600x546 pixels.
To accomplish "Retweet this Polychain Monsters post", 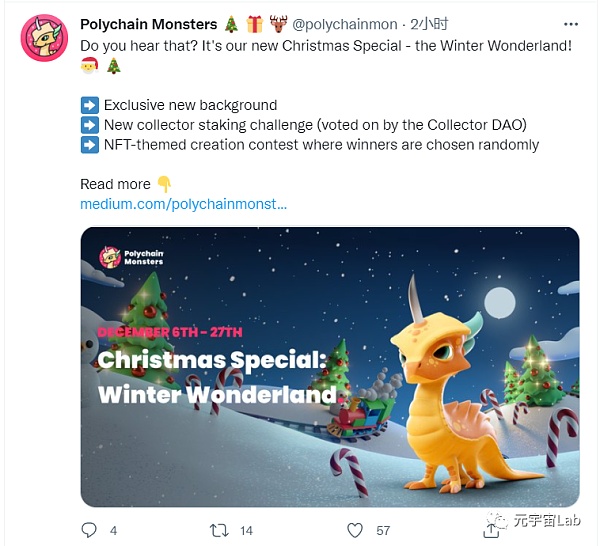I will [x=218, y=529].
